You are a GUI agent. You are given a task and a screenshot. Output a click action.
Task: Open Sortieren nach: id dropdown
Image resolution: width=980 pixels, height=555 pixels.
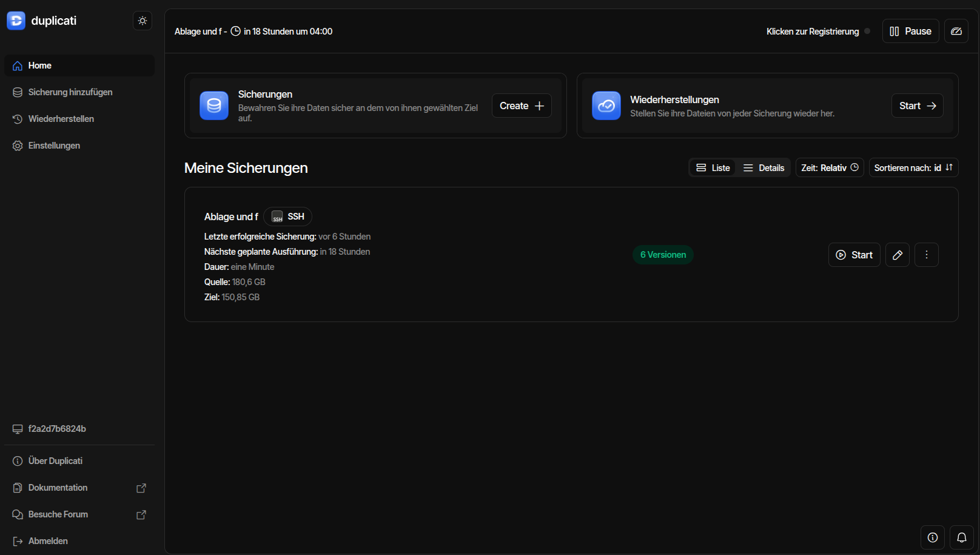coord(913,168)
